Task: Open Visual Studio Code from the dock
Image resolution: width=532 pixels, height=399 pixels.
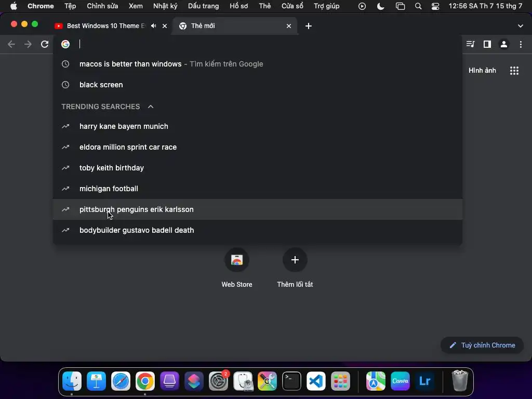Action: [x=316, y=381]
